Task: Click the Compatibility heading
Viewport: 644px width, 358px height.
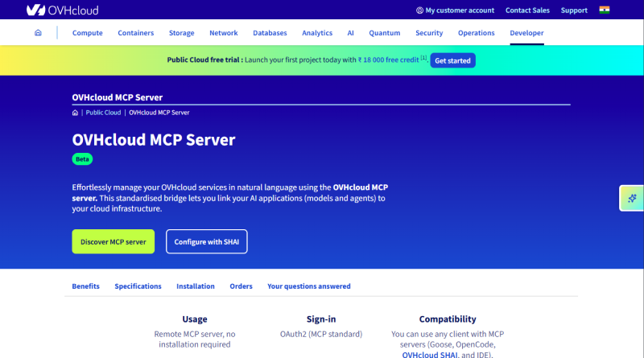Action: (448, 319)
